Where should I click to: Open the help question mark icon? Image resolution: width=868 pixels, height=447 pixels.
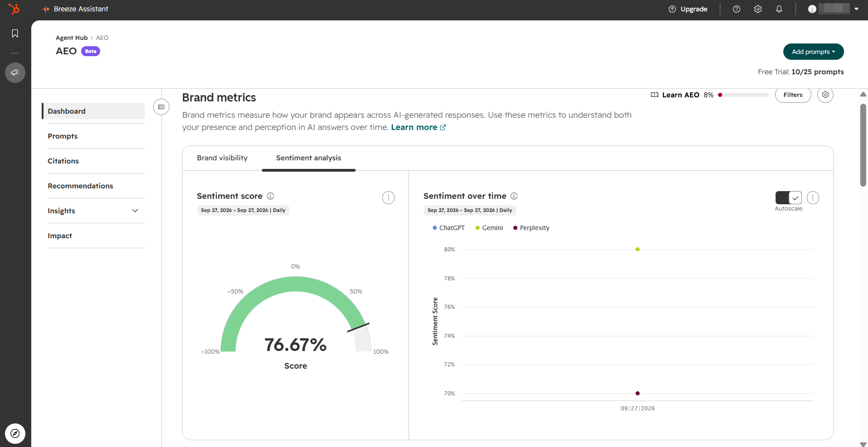(737, 9)
